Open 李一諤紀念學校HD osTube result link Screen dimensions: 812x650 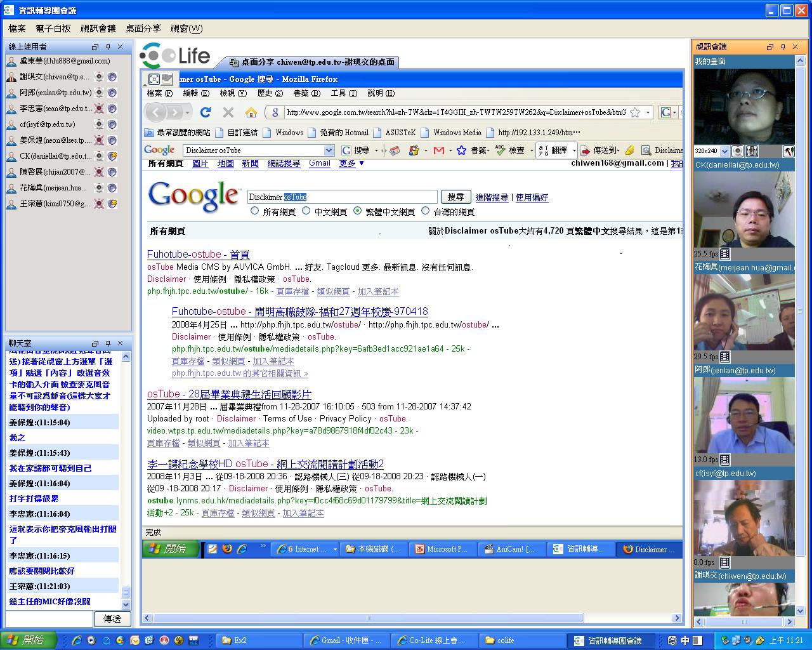coord(265,464)
